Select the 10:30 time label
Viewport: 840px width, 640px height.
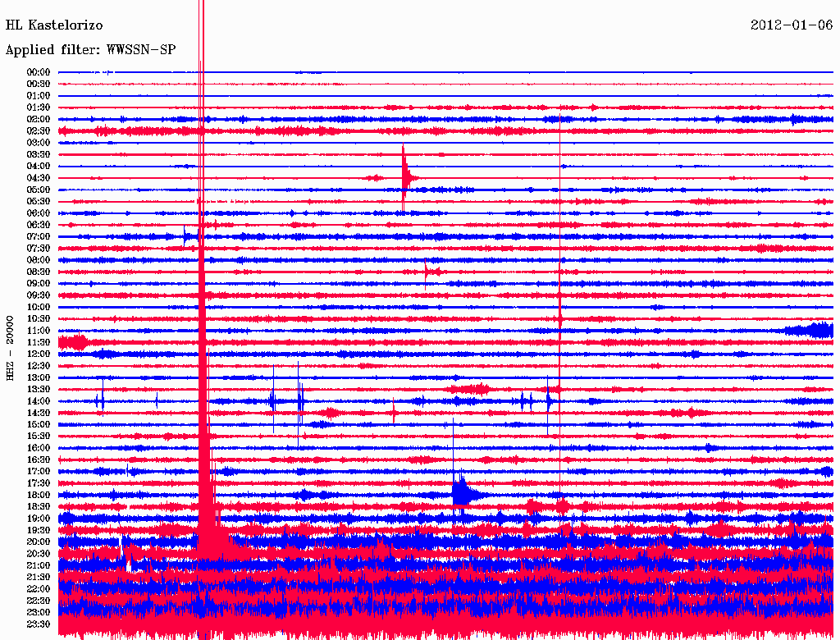point(39,319)
